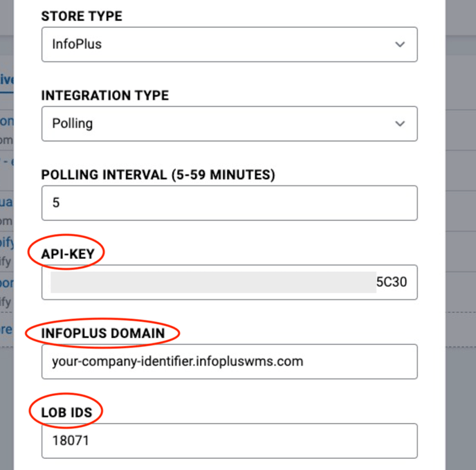476x470 pixels.
Task: Click the circled LOB IDS label
Action: click(66, 413)
